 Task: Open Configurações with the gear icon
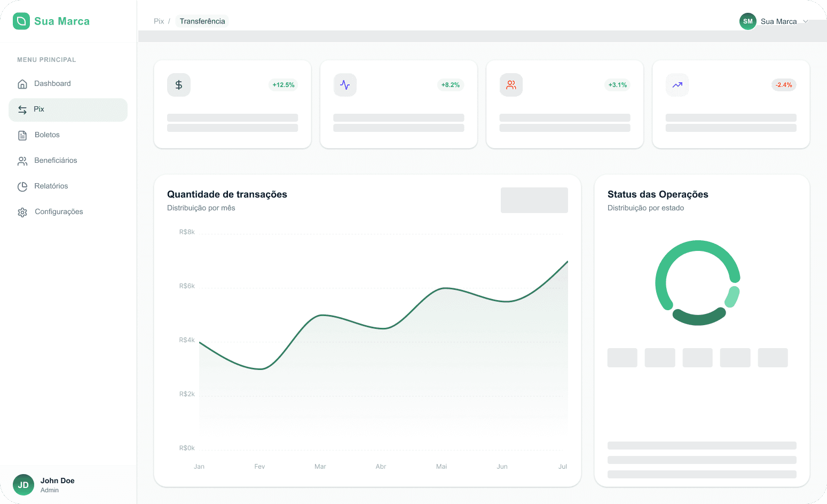(22, 212)
